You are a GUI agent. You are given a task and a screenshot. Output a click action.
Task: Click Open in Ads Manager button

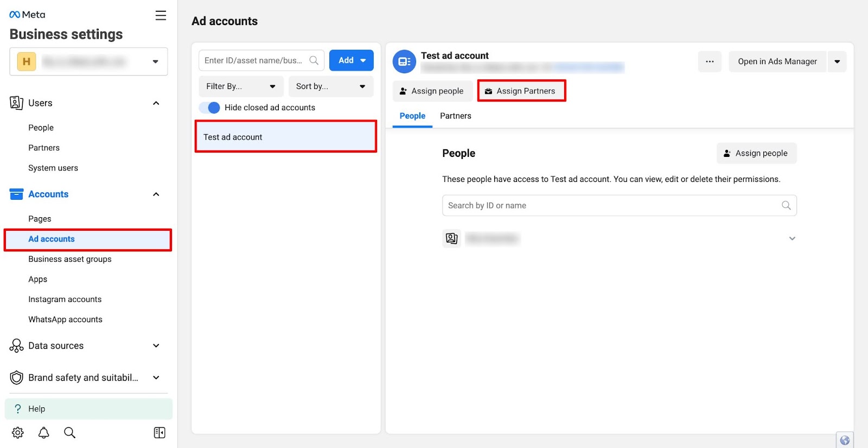(777, 61)
